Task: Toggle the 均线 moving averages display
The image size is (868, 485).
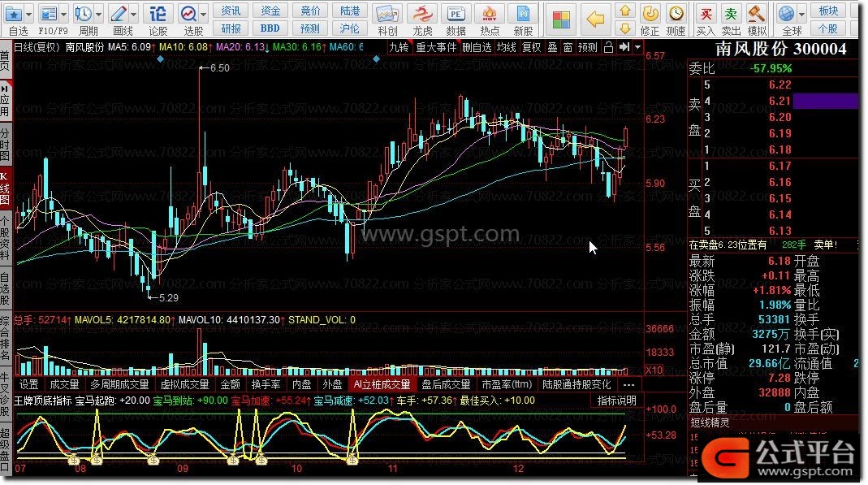Action: click(507, 48)
